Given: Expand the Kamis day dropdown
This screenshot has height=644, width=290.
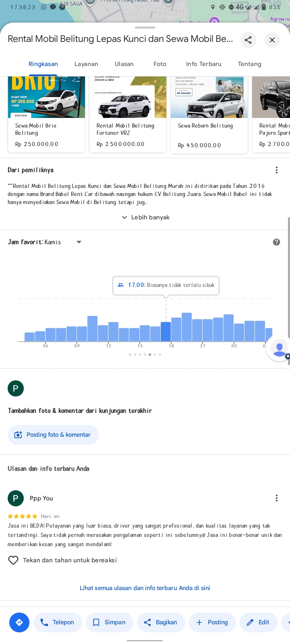Looking at the screenshot, I should pos(79,242).
